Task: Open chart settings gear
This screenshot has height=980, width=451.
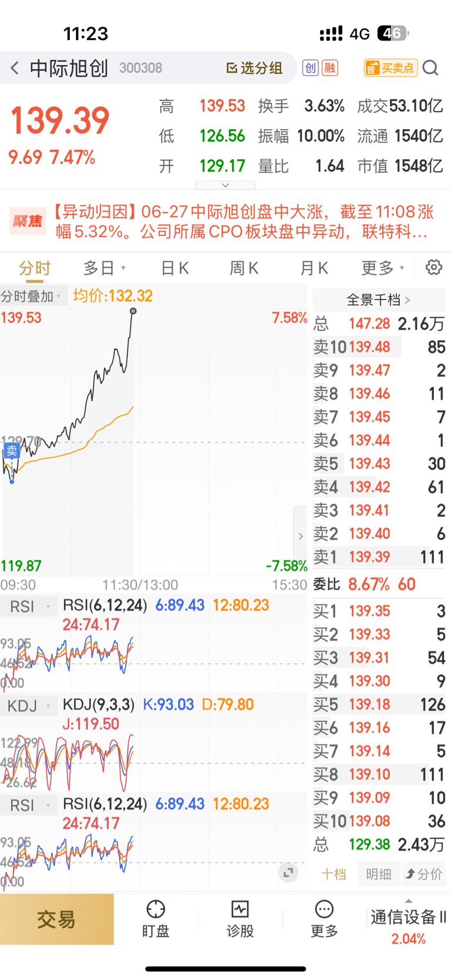Action: 434,268
